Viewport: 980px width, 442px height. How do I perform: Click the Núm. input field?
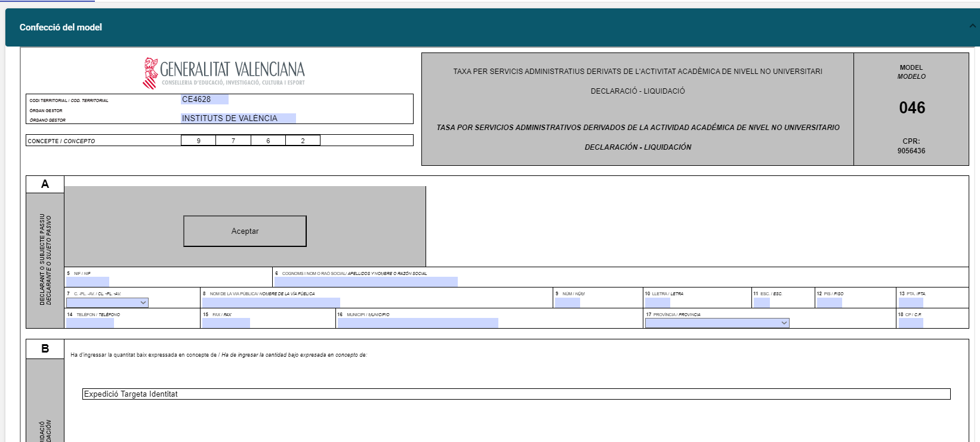click(568, 302)
